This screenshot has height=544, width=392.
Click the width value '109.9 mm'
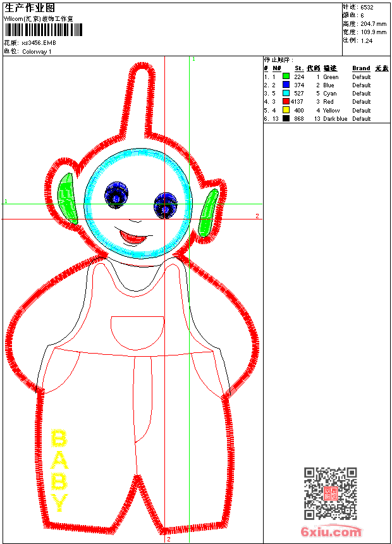tap(374, 32)
